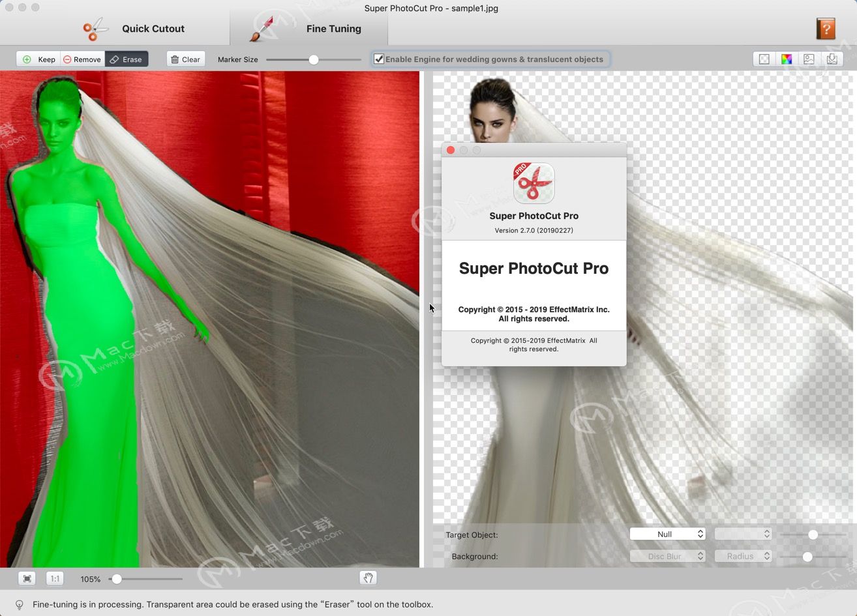Activate the hand pan tool

point(368,578)
